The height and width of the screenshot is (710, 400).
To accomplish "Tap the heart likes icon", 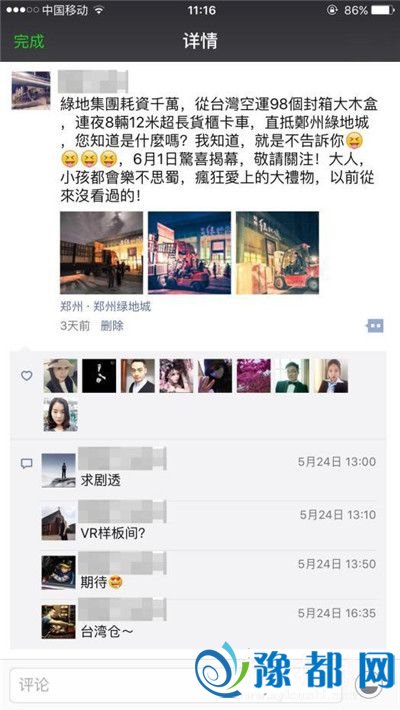I will [27, 375].
